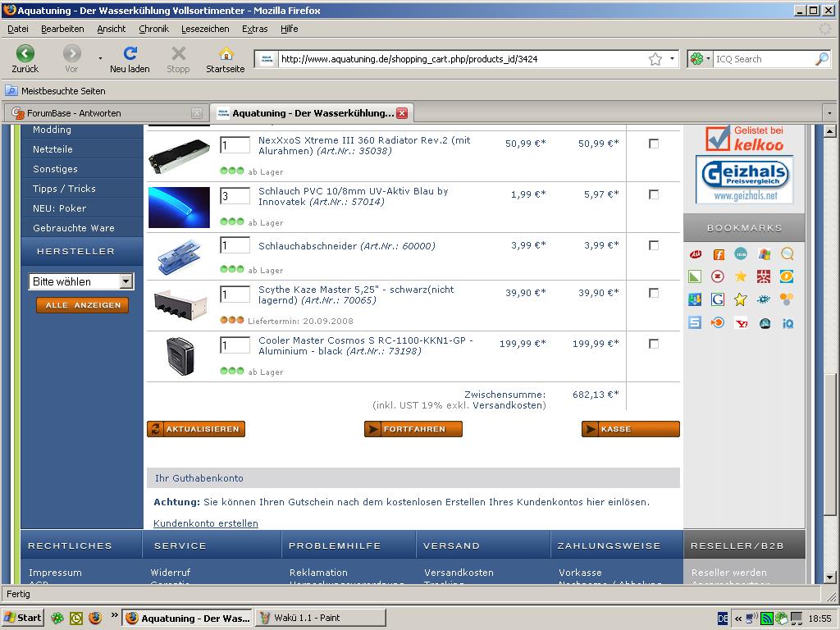The width and height of the screenshot is (840, 630).
Task: Open the green triangle bookmark icon
Action: [x=695, y=276]
